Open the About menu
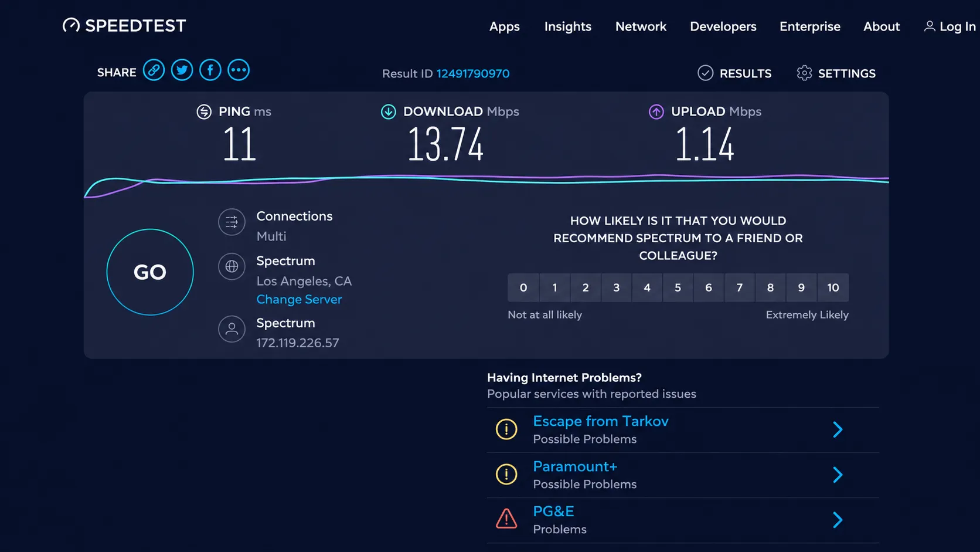This screenshot has width=980, height=552. [x=882, y=26]
